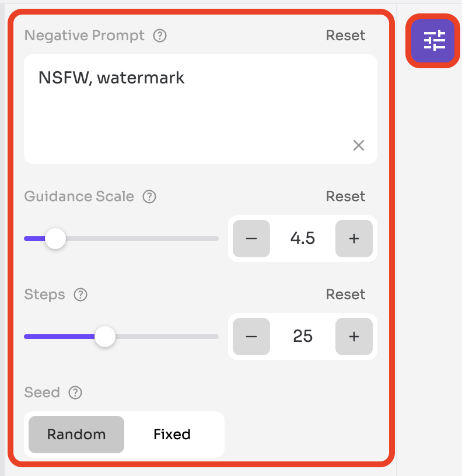Increase Steps with the plus button
Screen dimensions: 462x476
coord(354,337)
